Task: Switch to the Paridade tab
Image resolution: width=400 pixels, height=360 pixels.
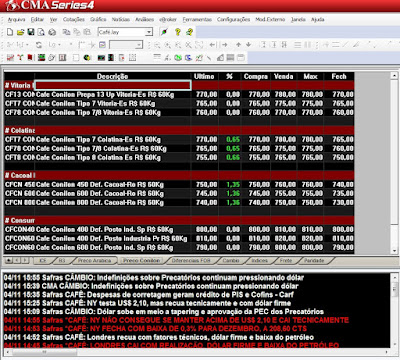Action: [314, 260]
